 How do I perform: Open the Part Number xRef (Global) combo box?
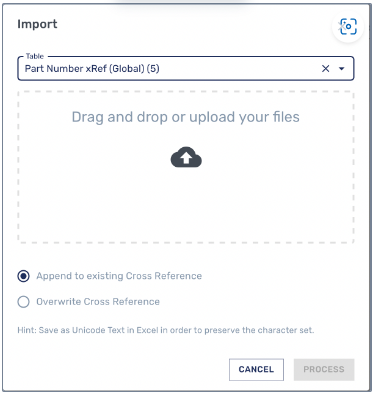pyautogui.click(x=186, y=68)
